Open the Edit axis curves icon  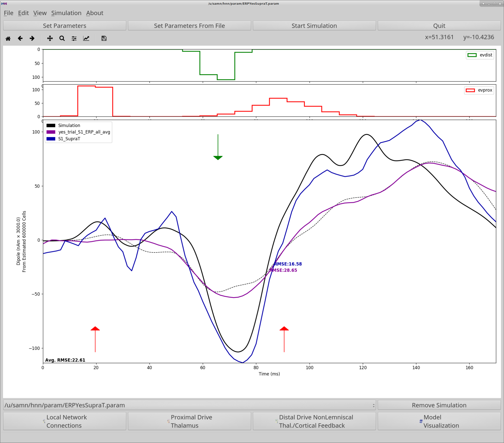tap(86, 38)
